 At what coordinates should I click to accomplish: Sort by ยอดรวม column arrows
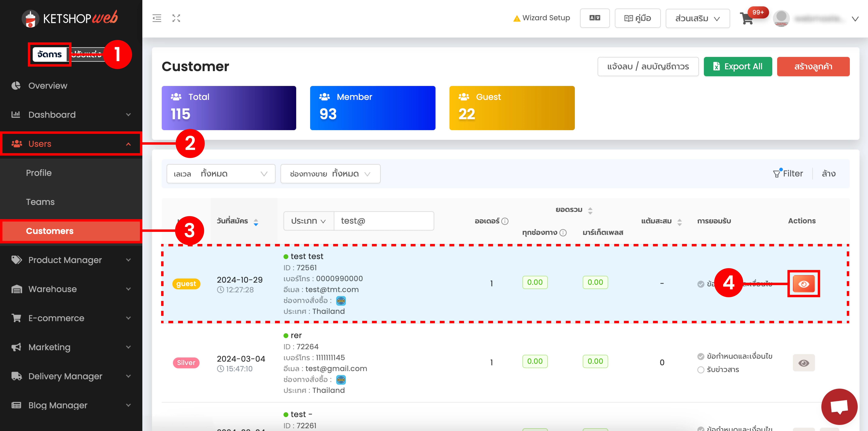pyautogui.click(x=590, y=211)
